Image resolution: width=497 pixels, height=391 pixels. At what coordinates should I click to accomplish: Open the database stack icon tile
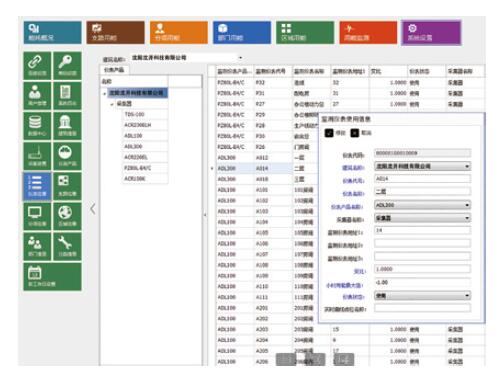point(37,126)
